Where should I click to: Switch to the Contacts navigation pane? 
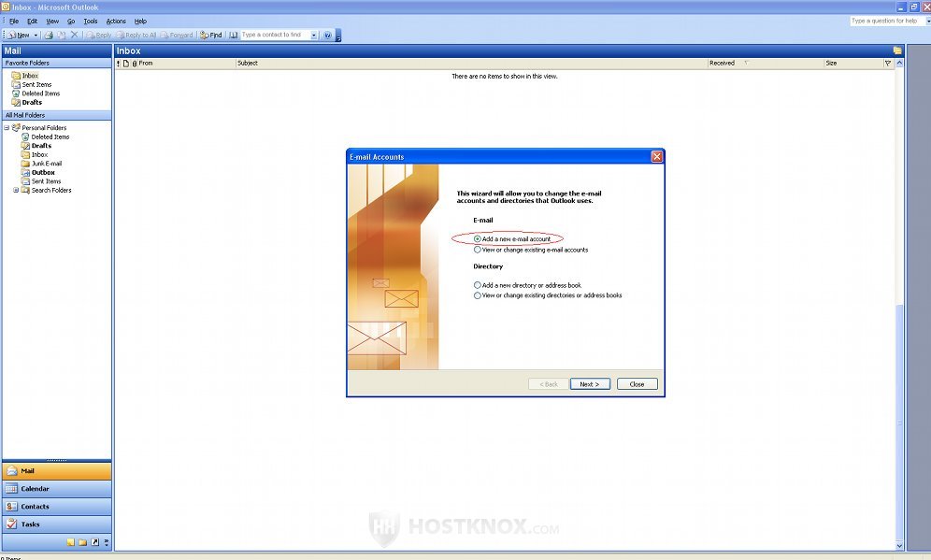[57, 507]
